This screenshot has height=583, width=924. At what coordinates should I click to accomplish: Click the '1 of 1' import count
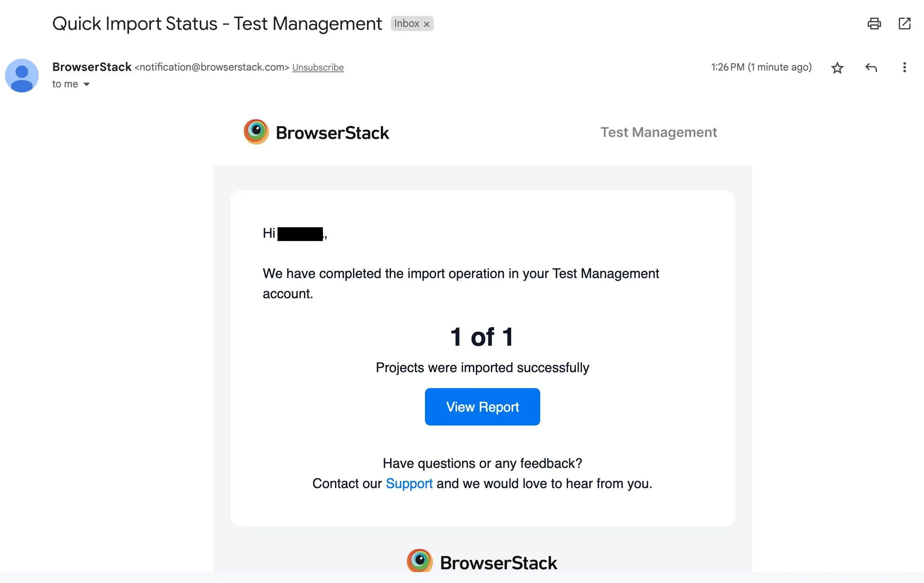click(482, 337)
